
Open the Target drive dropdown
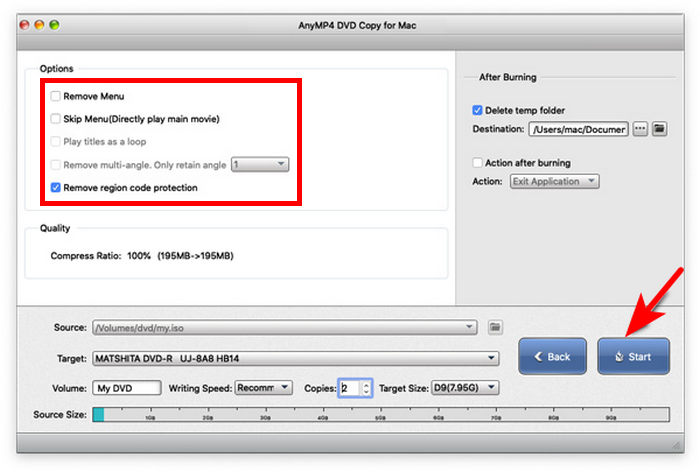[295, 358]
